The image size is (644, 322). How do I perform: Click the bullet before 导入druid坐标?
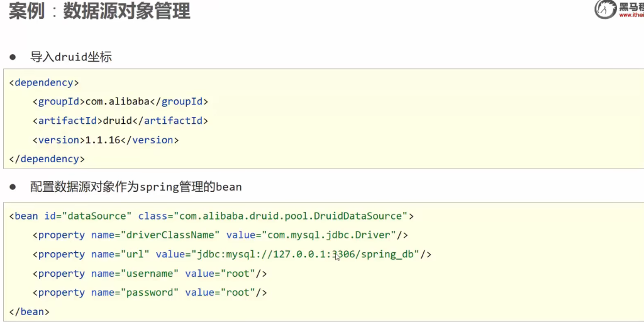[x=13, y=57]
